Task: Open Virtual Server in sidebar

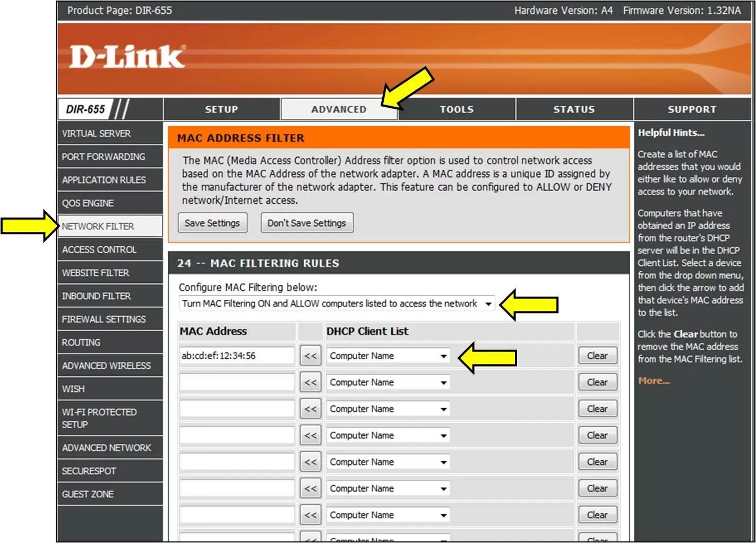Action: 110,134
